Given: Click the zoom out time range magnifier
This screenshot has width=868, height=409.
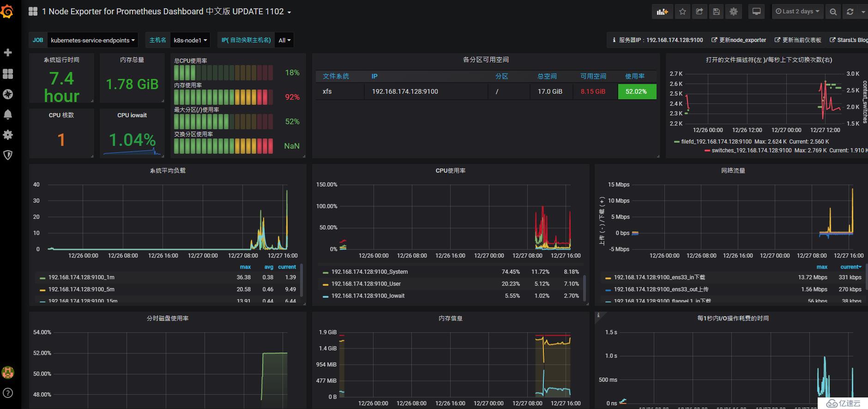Looking at the screenshot, I should (833, 12).
